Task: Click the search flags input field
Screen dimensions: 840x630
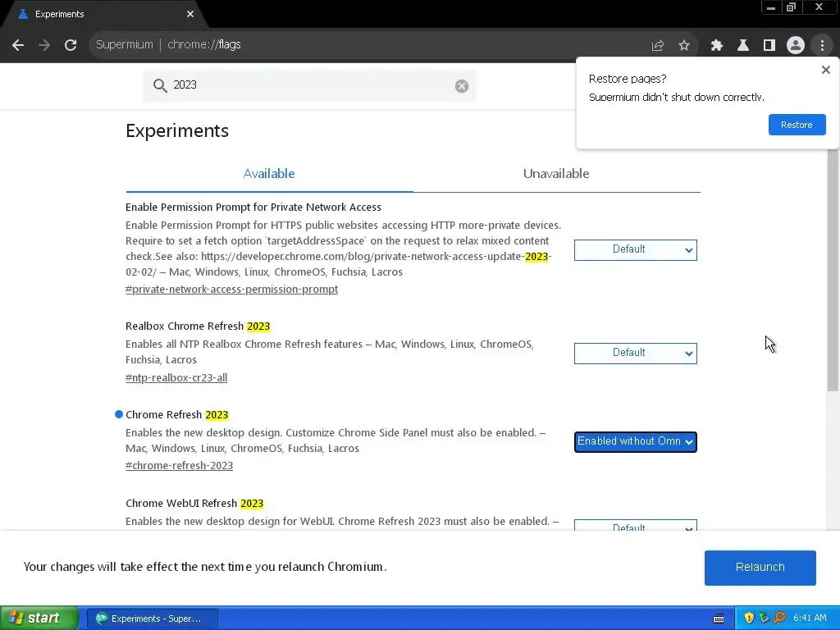Action: [x=309, y=85]
